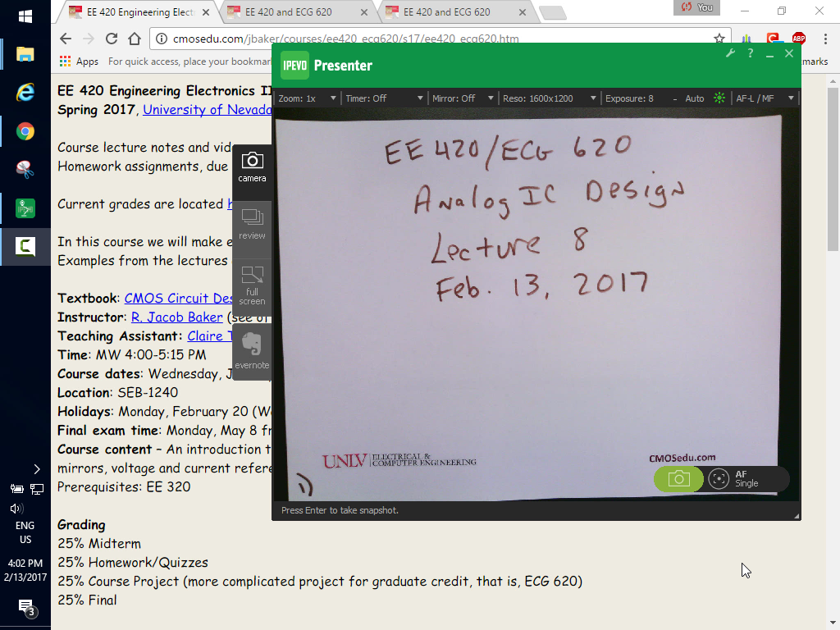Go to Chrome home page

pyautogui.click(x=135, y=39)
